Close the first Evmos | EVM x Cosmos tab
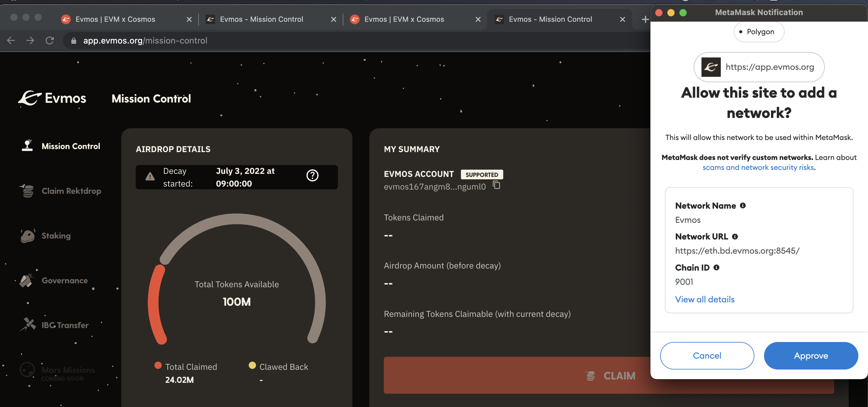Image resolution: width=868 pixels, height=407 pixels. pos(189,19)
